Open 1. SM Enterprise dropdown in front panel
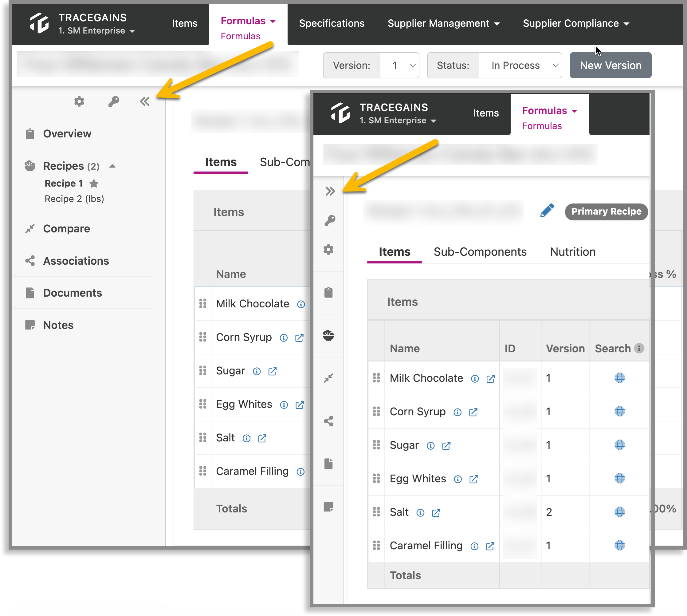 click(x=398, y=120)
